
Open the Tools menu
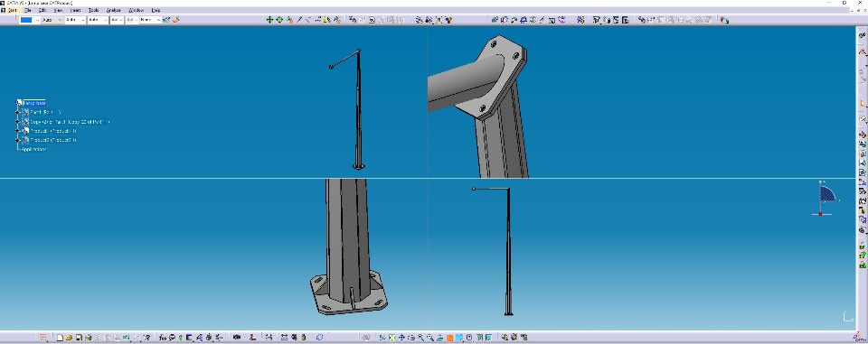click(93, 10)
